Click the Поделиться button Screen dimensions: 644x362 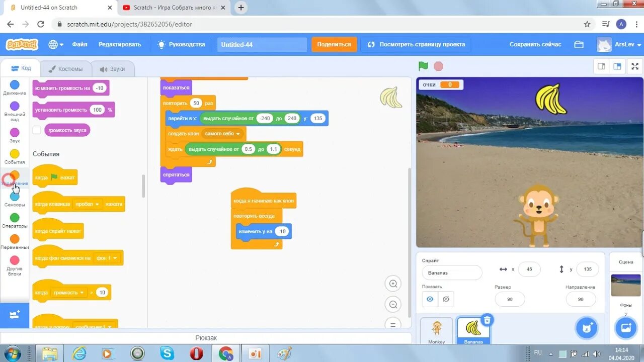[334, 44]
